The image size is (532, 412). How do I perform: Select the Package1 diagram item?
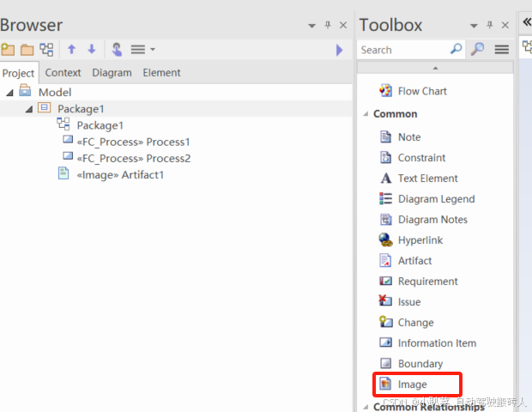[x=100, y=125]
